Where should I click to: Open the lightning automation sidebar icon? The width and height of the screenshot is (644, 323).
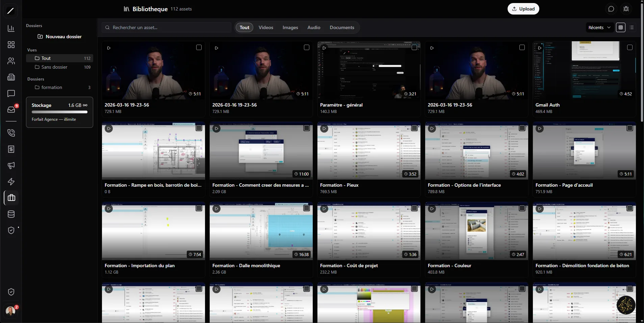pyautogui.click(x=11, y=182)
